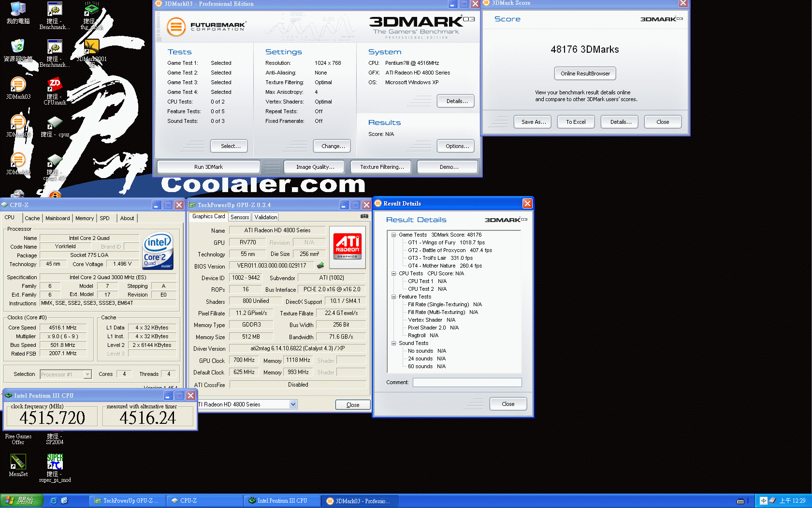812x508 pixels.
Task: Switch to the Validation tab in GPU-Z
Action: (x=266, y=217)
